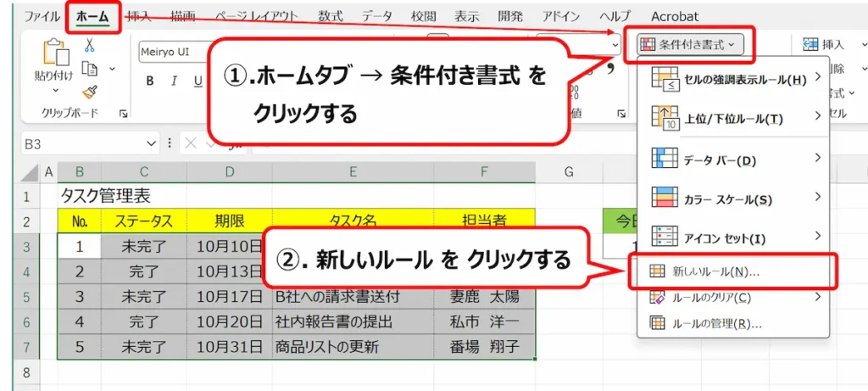Open データ バー(D) submenu

pyautogui.click(x=733, y=160)
